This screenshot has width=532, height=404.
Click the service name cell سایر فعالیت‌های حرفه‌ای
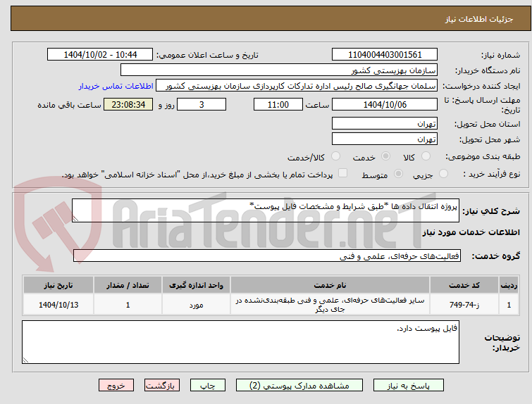coord(330,305)
